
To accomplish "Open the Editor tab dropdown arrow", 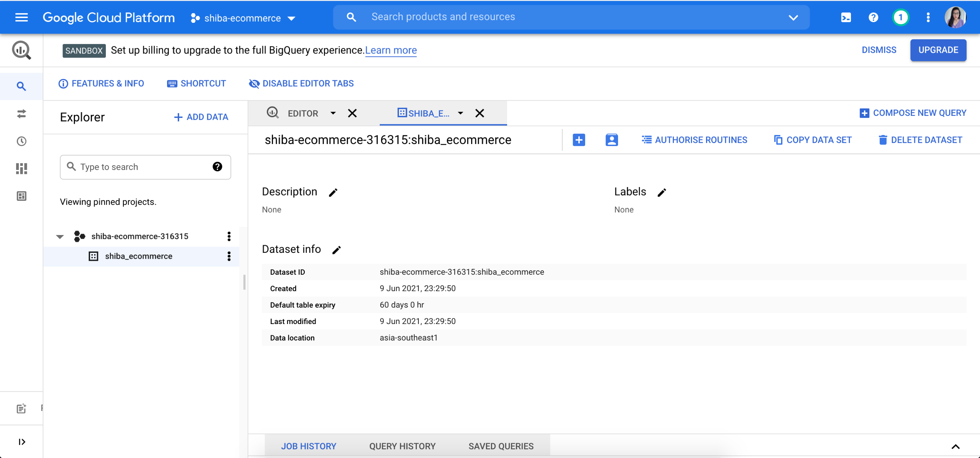I will [333, 113].
